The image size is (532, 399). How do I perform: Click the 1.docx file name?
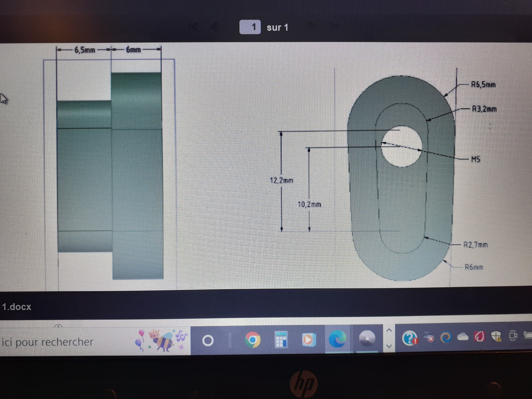point(17,307)
